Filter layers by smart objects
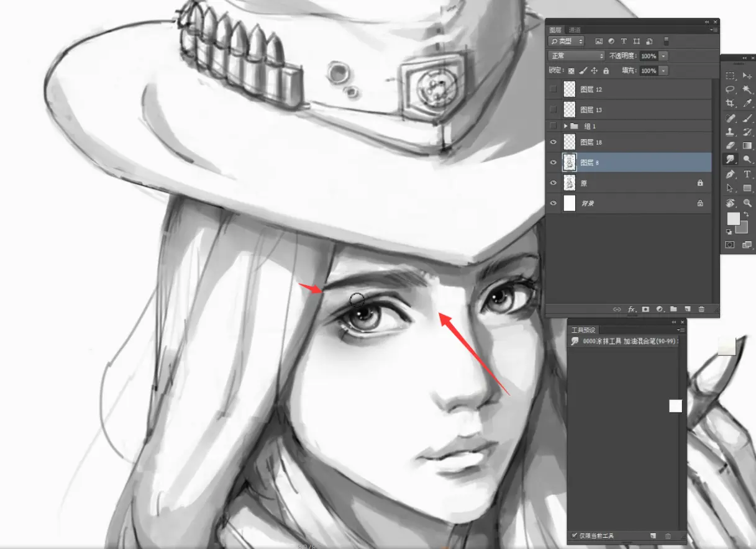756x549 pixels. (649, 41)
